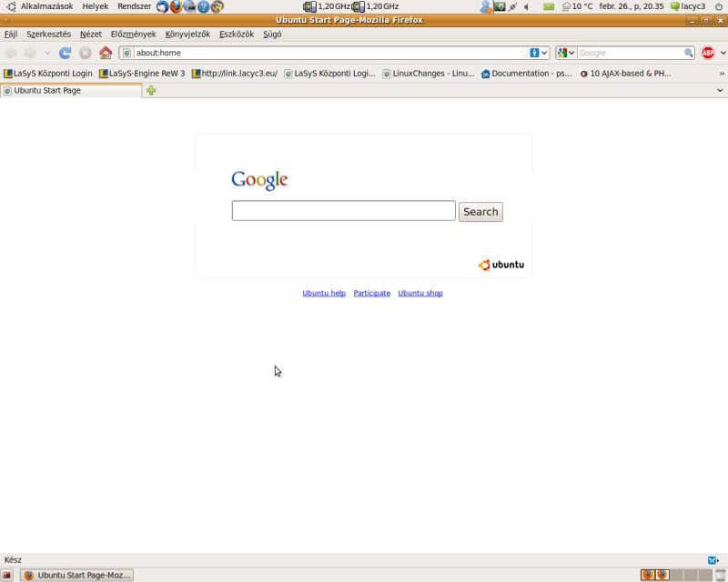Image resolution: width=728 pixels, height=582 pixels.
Task: Open the Könyvjelzők menu
Action: click(187, 35)
